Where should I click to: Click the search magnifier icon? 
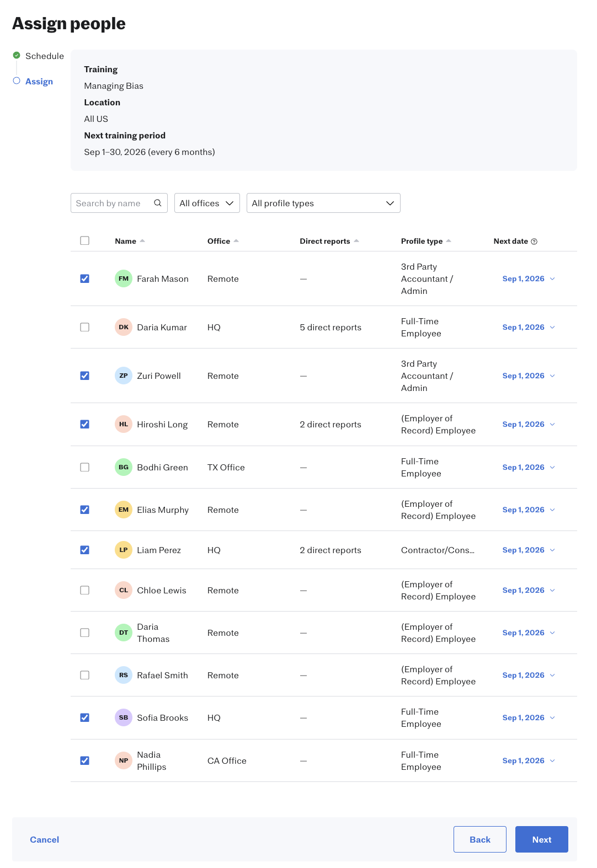158,203
